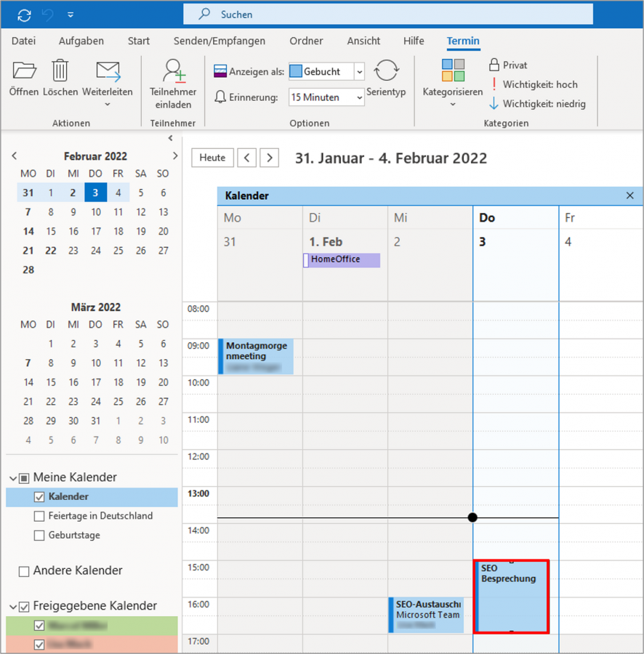Click the Heute button
The image size is (644, 654).
point(212,158)
